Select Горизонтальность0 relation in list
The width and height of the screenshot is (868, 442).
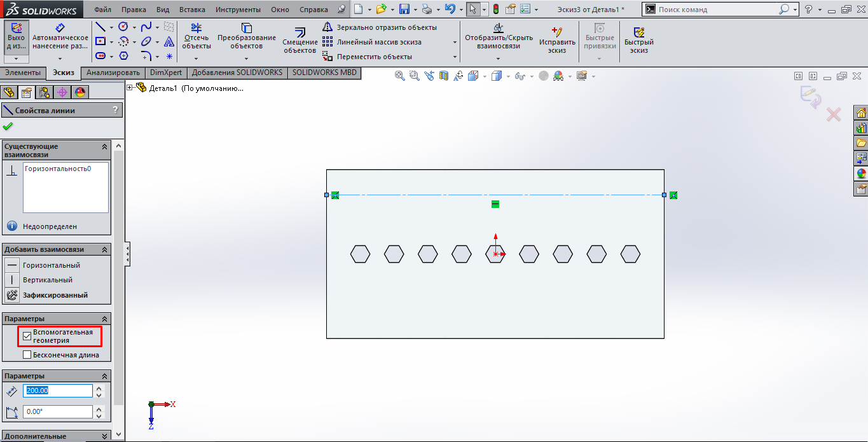[58, 169]
